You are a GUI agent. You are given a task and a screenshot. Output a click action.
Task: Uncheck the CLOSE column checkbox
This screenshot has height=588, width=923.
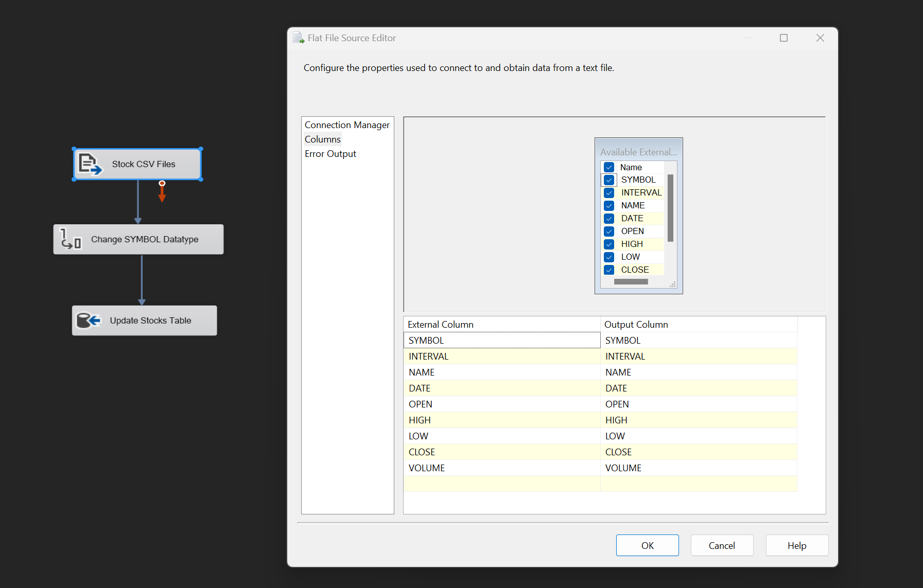click(x=609, y=270)
